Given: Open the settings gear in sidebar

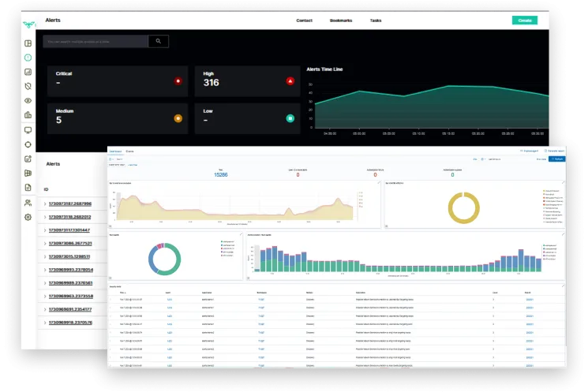Looking at the screenshot, I should pyautogui.click(x=28, y=217).
